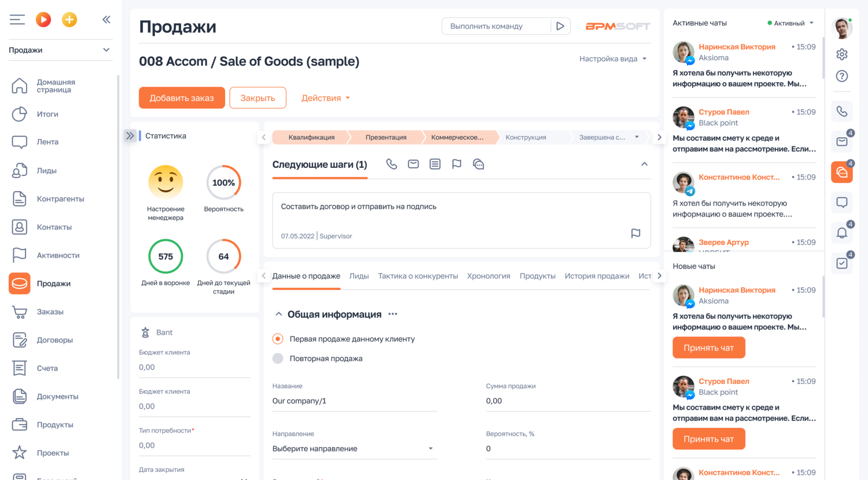Click the 100% Вероятность progress ring
Viewport: 868px width, 480px height.
tap(223, 182)
